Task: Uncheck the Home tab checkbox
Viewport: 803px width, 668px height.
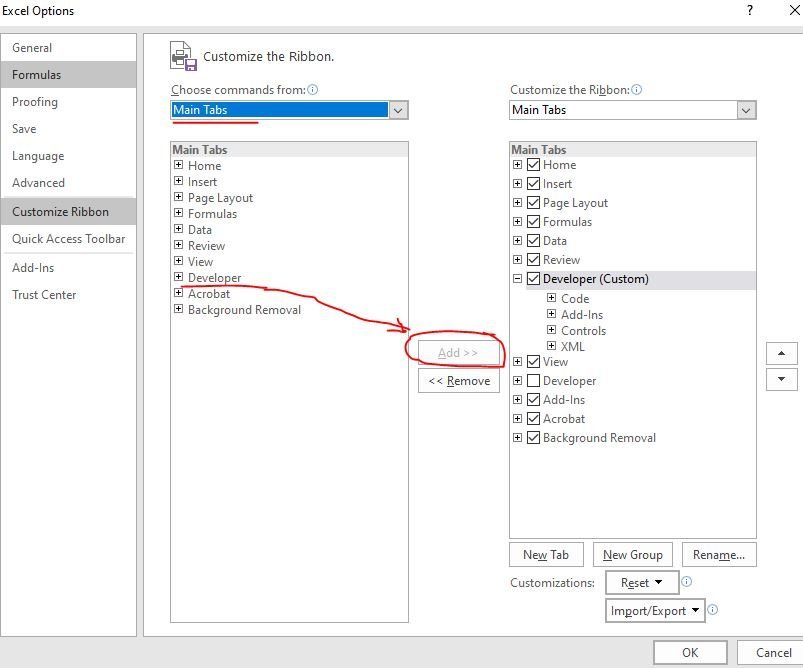Action: pyautogui.click(x=533, y=165)
